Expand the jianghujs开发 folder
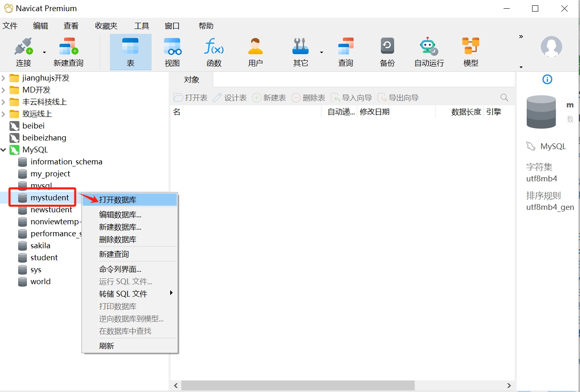Viewport: 580px width, 392px height. (3, 78)
